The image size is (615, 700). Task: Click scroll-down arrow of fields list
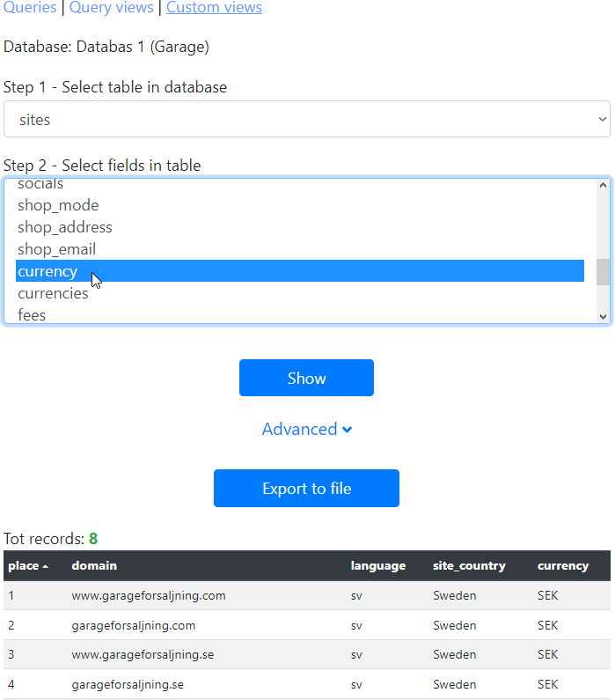(x=603, y=316)
